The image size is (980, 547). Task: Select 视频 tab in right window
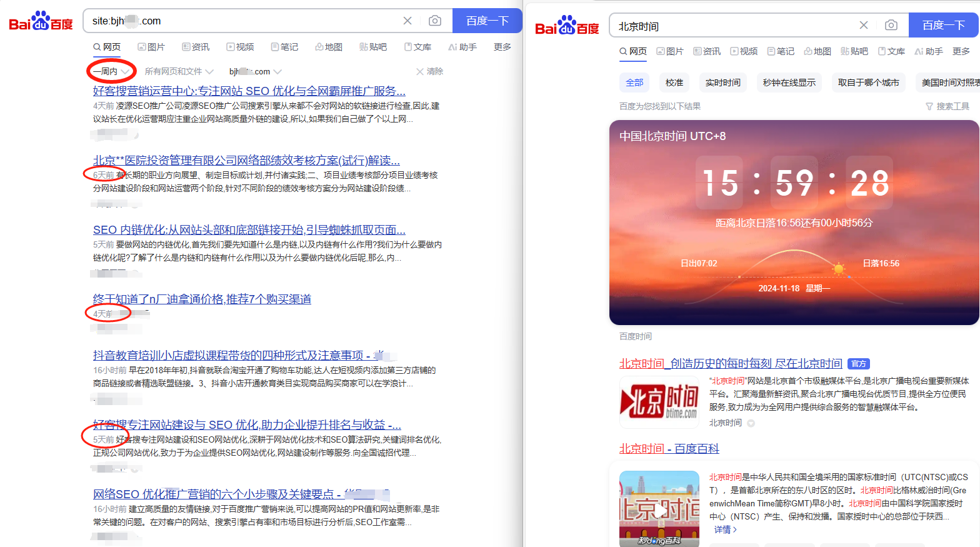coord(744,51)
